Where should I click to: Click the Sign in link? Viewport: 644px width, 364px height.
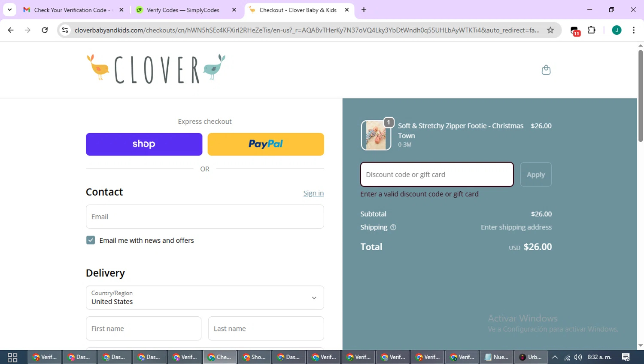tap(313, 193)
